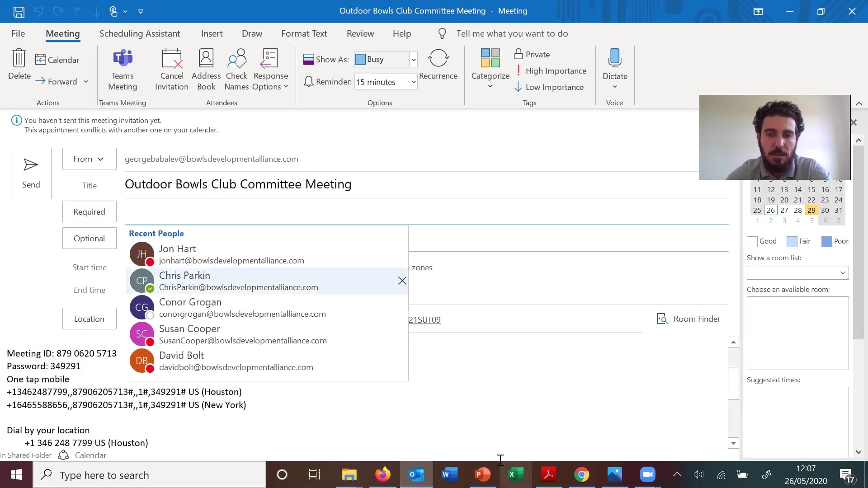Add a Teams Meeting to the invitation
Screen dimensions: 868x488
(x=123, y=70)
